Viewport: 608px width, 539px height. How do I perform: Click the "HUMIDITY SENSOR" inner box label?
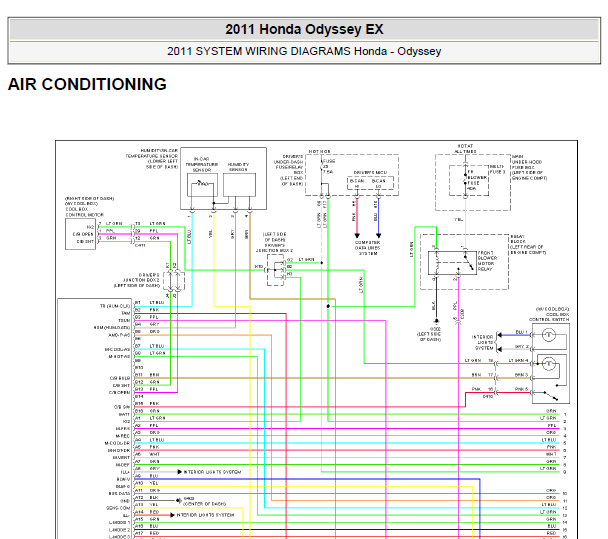pos(238,167)
